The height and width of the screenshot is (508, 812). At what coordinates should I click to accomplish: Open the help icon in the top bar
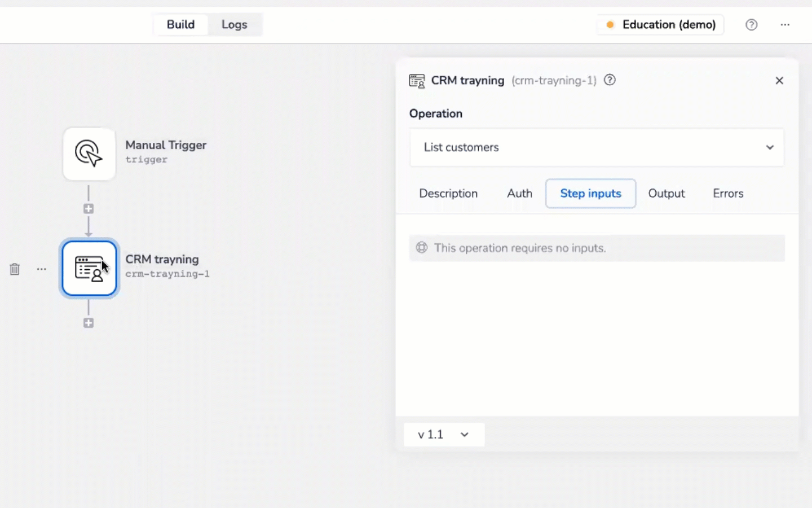751,25
